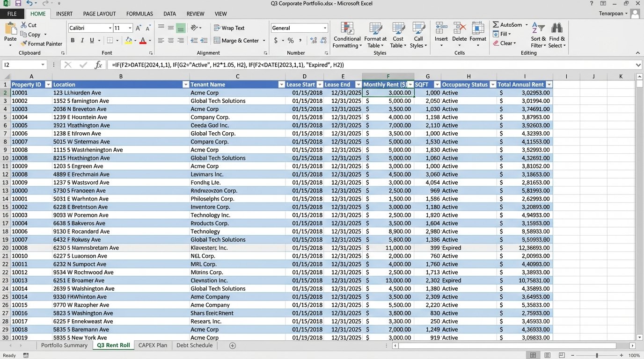This screenshot has height=359, width=644.
Task: Open the Fill Color swatch picker
Action: 136,41
